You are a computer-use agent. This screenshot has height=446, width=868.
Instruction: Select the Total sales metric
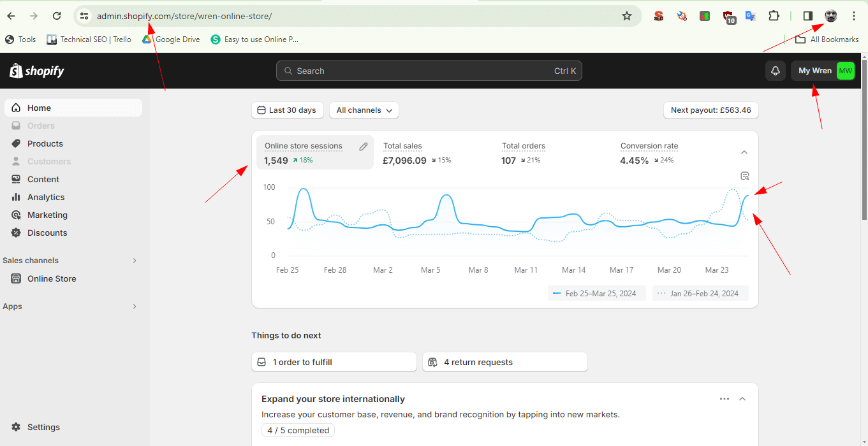[434, 153]
